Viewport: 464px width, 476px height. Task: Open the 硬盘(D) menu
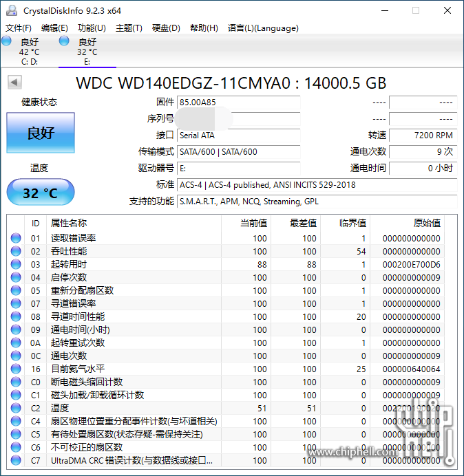(166, 28)
